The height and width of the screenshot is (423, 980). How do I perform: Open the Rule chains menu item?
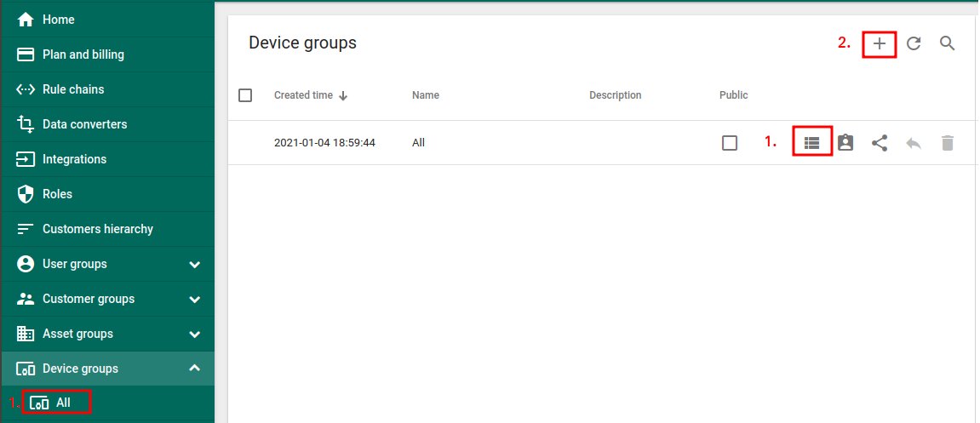pos(73,89)
